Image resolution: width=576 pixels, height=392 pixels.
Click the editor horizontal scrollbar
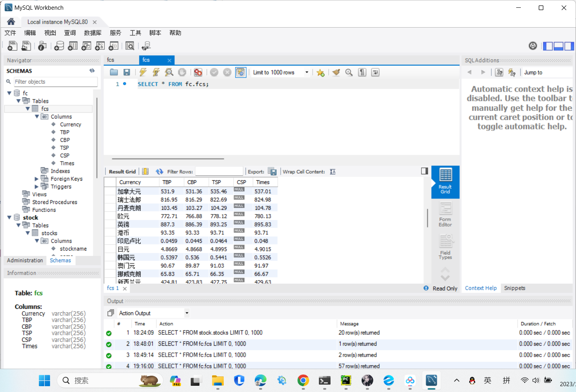coord(168,159)
